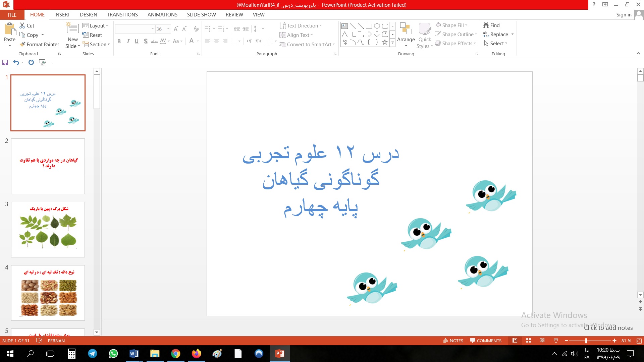Viewport: 644px width, 362px height.
Task: Open the Layout dropdown
Action: pyautogui.click(x=95, y=25)
